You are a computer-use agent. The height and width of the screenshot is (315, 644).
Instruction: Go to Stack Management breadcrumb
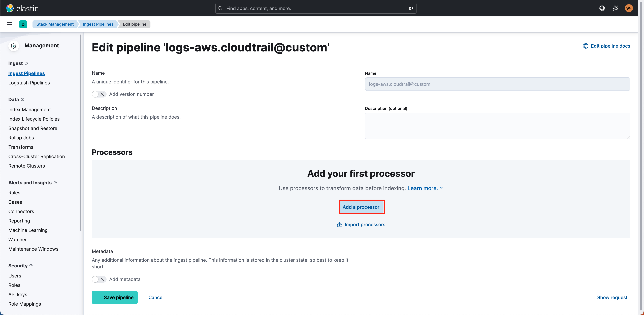coord(55,24)
